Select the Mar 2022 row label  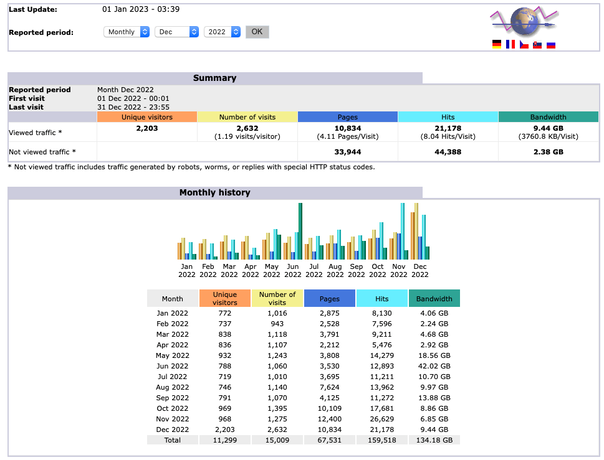pos(172,334)
